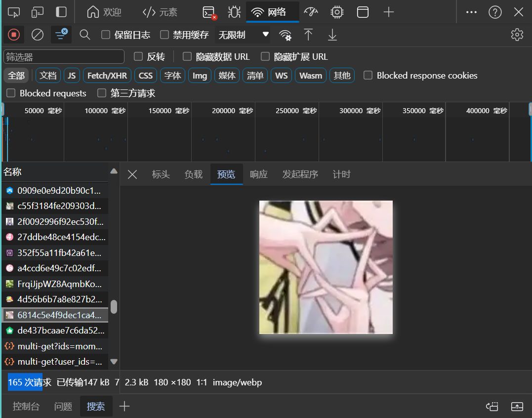
Task: Enable 保留日志 preserve log checkbox
Action: pyautogui.click(x=106, y=35)
